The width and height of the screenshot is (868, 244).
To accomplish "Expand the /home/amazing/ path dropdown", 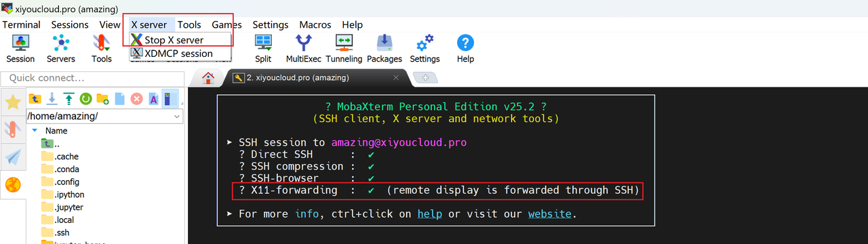I will point(177,117).
